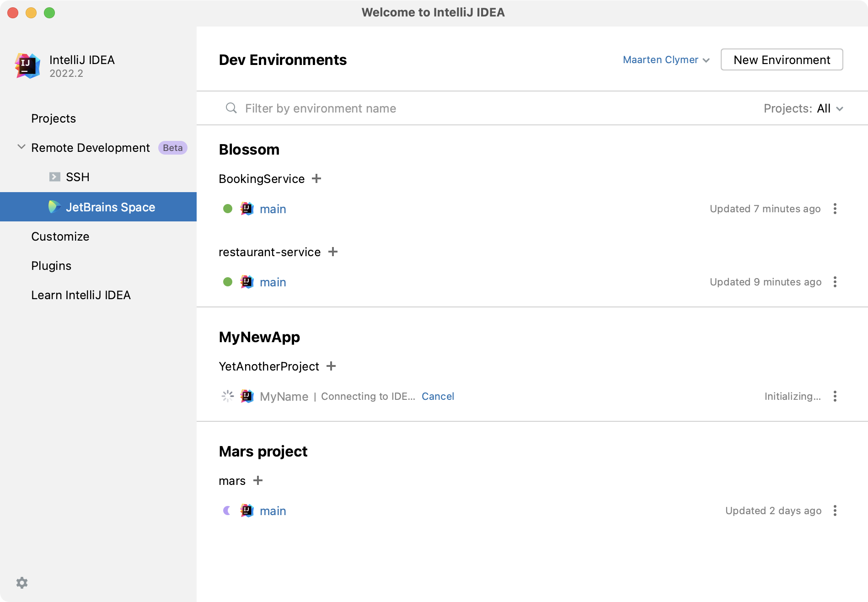Open more options for BookingService main environment
The height and width of the screenshot is (602, 868).
(x=835, y=209)
